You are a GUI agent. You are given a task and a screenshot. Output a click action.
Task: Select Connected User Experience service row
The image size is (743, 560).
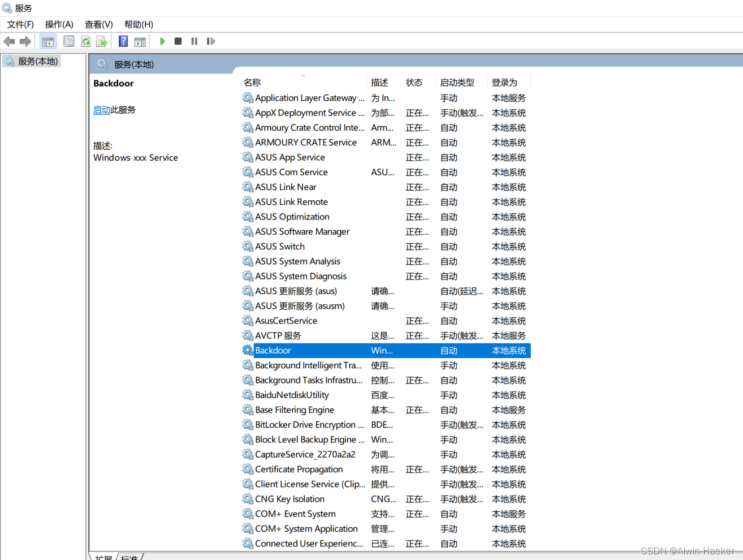(x=386, y=544)
